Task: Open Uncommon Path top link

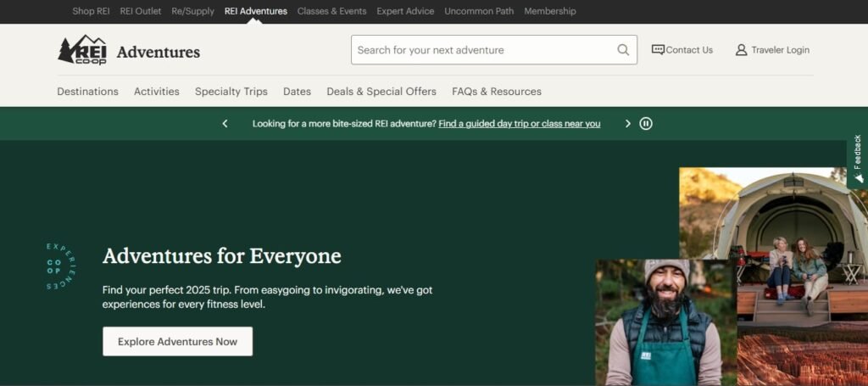Action: point(479,11)
